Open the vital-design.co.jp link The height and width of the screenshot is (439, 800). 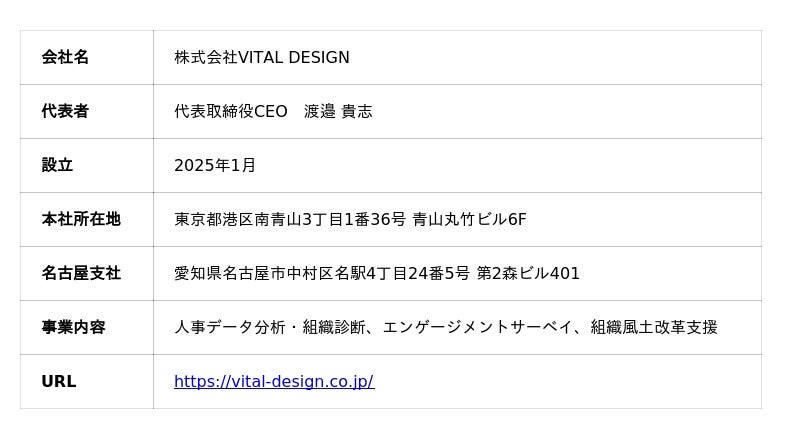point(274,381)
